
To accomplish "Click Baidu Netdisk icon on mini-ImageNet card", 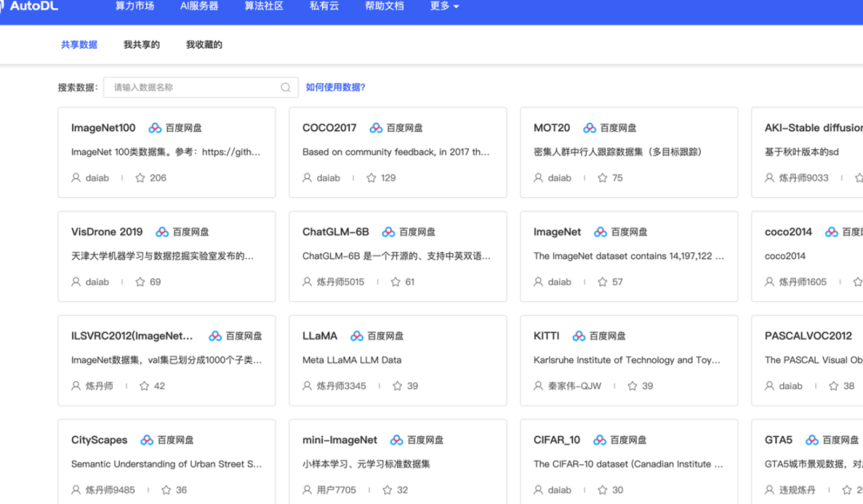I will click(x=396, y=440).
